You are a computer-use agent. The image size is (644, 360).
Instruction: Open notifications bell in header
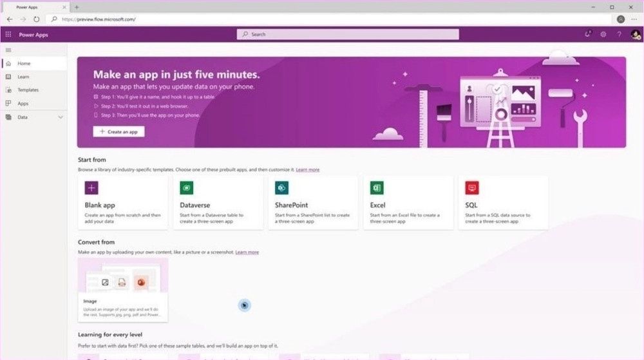pyautogui.click(x=587, y=35)
